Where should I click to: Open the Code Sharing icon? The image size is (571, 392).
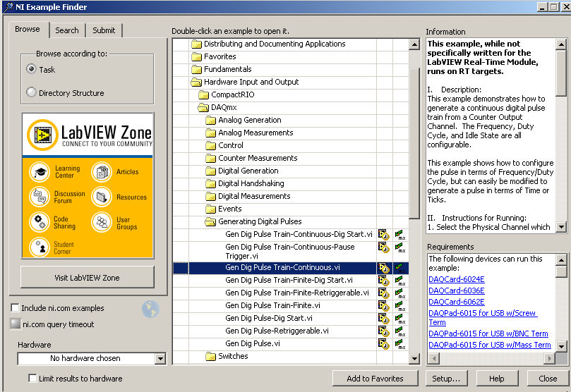(40, 222)
